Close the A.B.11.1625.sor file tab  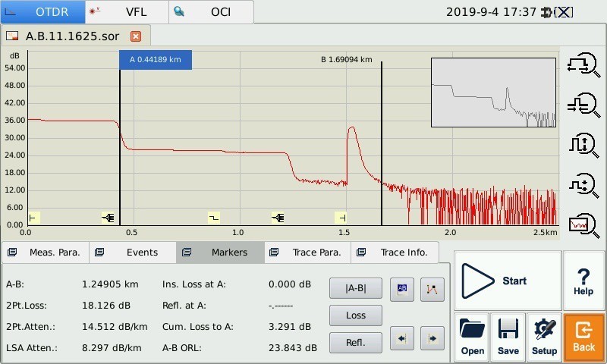point(136,36)
